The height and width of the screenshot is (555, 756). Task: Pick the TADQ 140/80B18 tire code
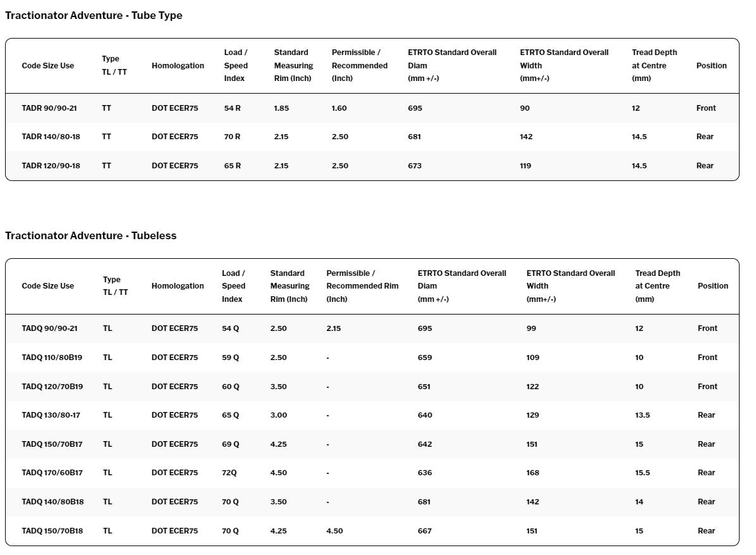tap(53, 502)
